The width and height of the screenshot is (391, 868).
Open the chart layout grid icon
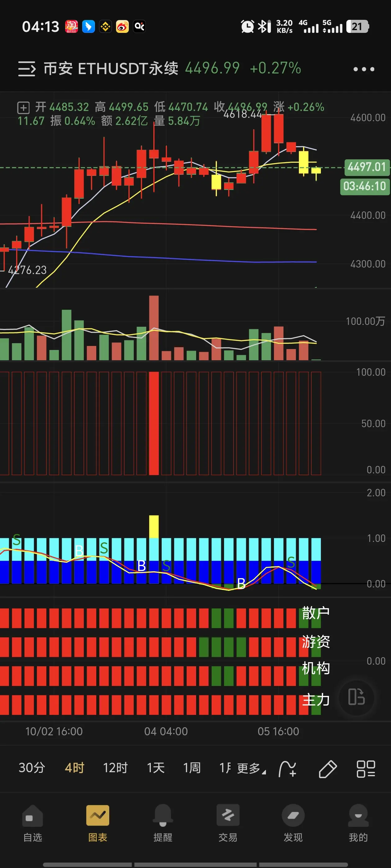point(366,769)
